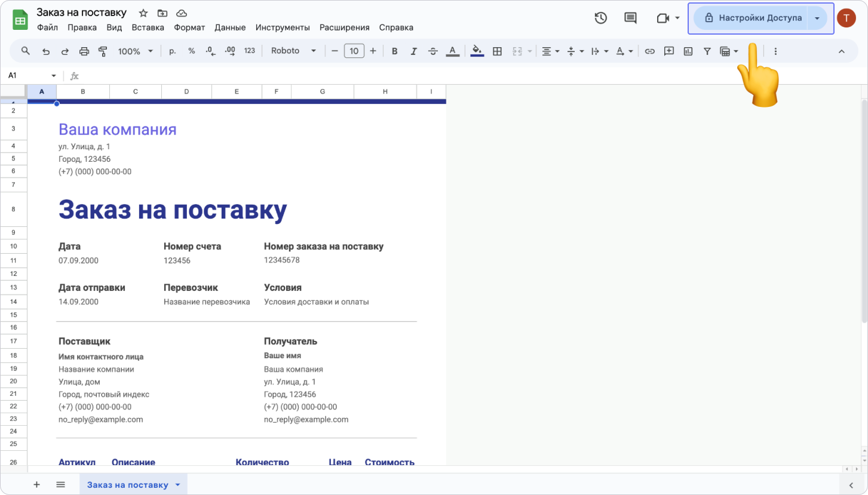The height and width of the screenshot is (495, 868).
Task: Click the font size input field
Action: pyautogui.click(x=354, y=51)
